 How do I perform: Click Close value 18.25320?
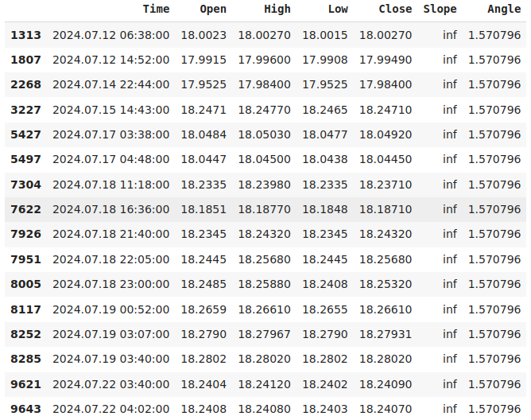[x=386, y=284]
